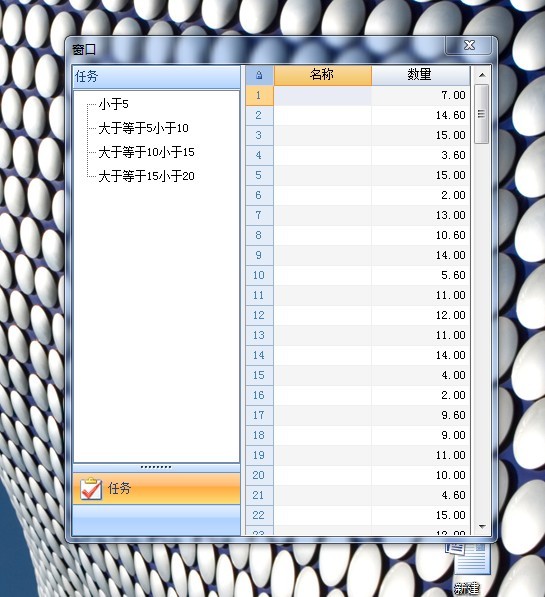545x597 pixels.
Task: Sort by the 名称 column header
Action: click(x=323, y=75)
